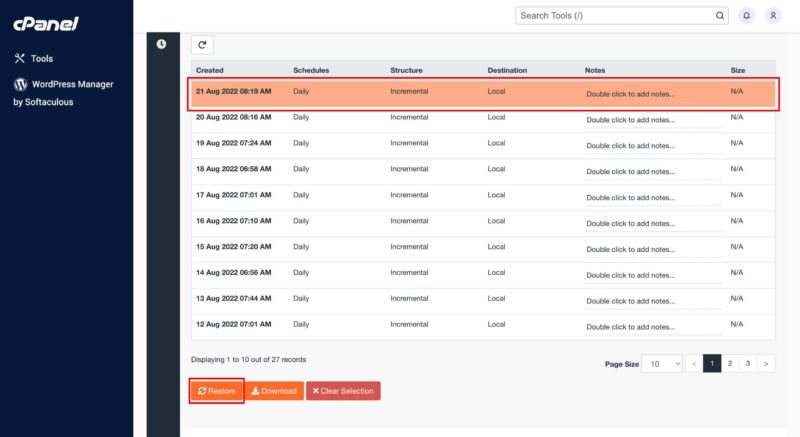Go to page 1 of records
This screenshot has width=800, height=437.
coord(712,364)
